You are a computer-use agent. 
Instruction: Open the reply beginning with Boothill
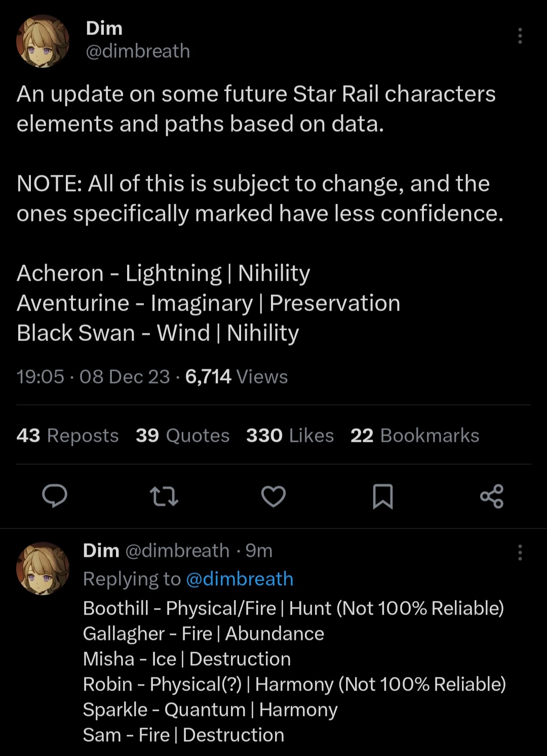294,659
